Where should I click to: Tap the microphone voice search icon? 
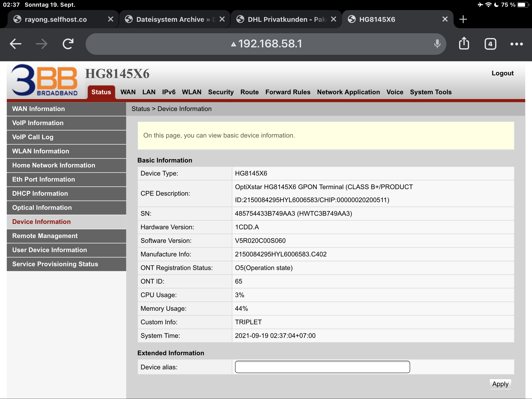tap(437, 44)
